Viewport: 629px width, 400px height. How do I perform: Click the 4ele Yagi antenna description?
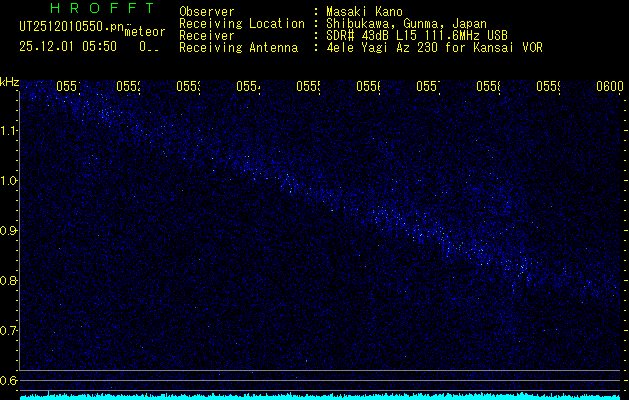(434, 47)
